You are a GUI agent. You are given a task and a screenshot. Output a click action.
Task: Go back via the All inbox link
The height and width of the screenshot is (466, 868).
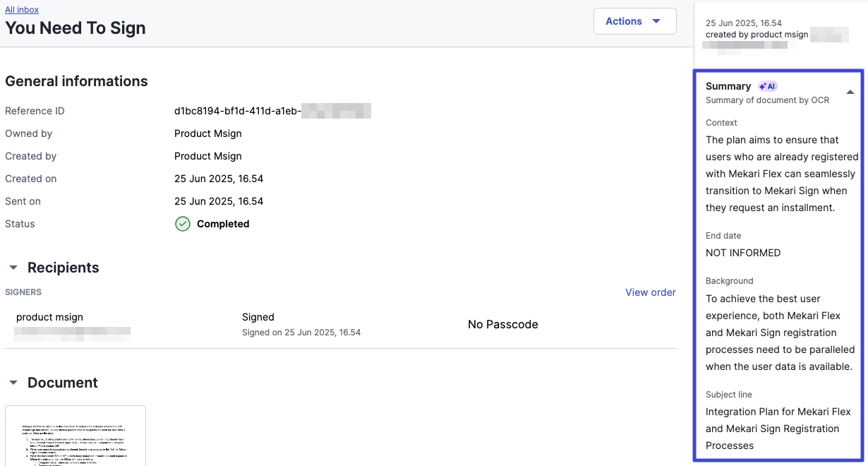pyautogui.click(x=22, y=10)
